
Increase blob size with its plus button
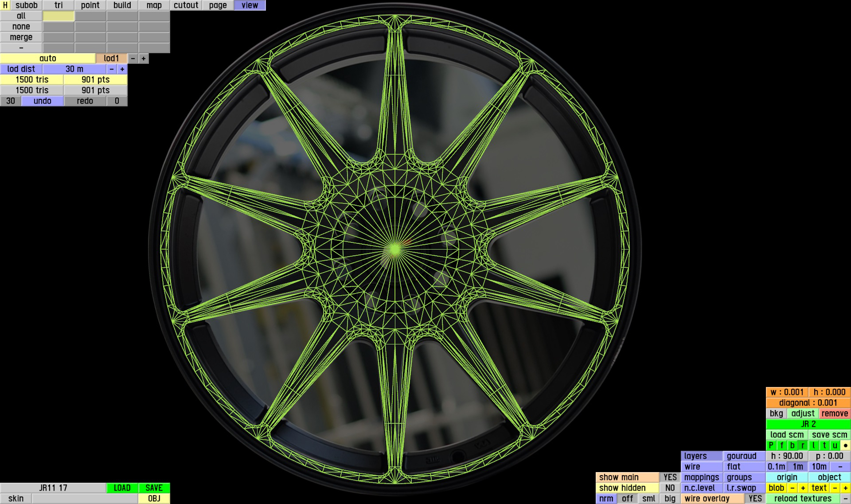click(x=803, y=488)
